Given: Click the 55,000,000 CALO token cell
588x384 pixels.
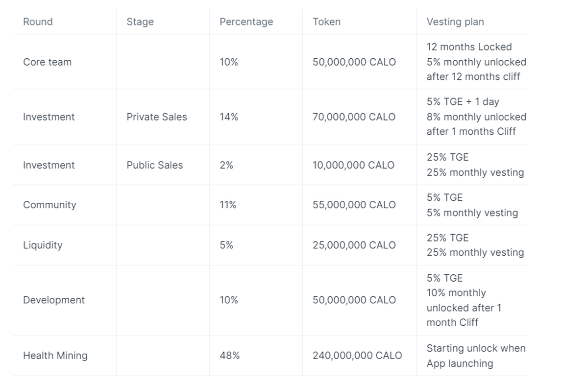Looking at the screenshot, I should (354, 205).
